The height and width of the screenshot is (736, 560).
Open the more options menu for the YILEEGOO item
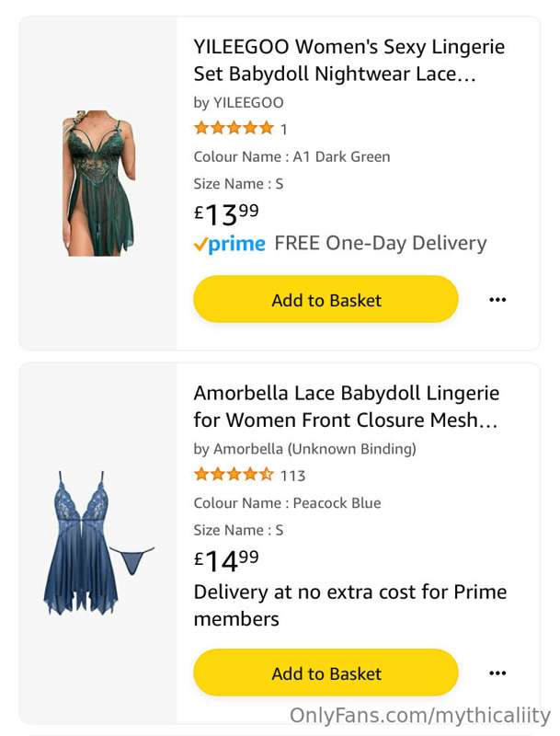[497, 300]
